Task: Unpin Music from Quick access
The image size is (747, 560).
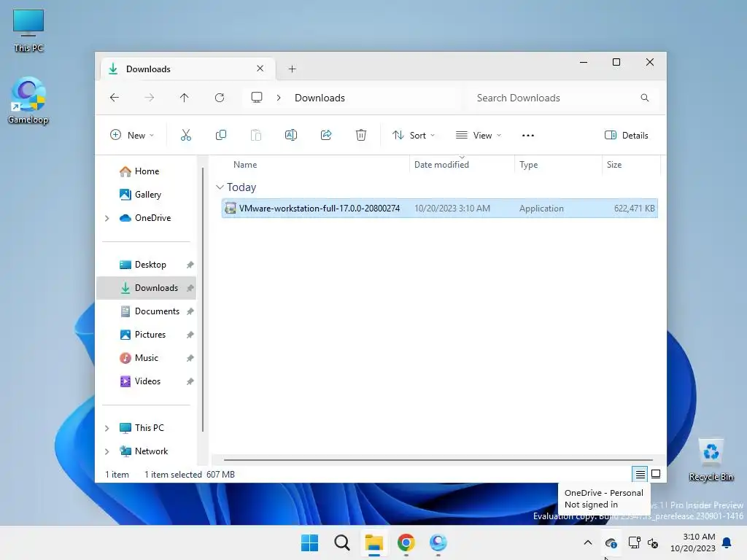Action: pyautogui.click(x=190, y=358)
